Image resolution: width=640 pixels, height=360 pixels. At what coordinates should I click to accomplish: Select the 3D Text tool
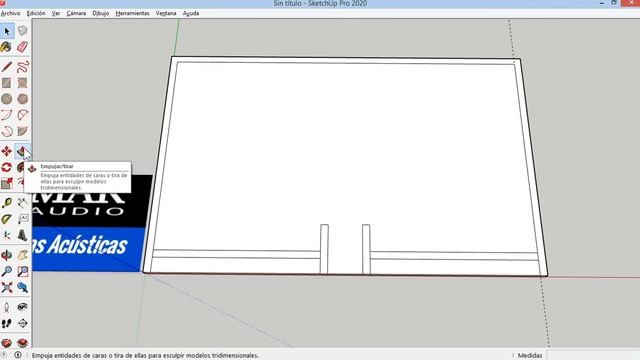click(x=22, y=235)
